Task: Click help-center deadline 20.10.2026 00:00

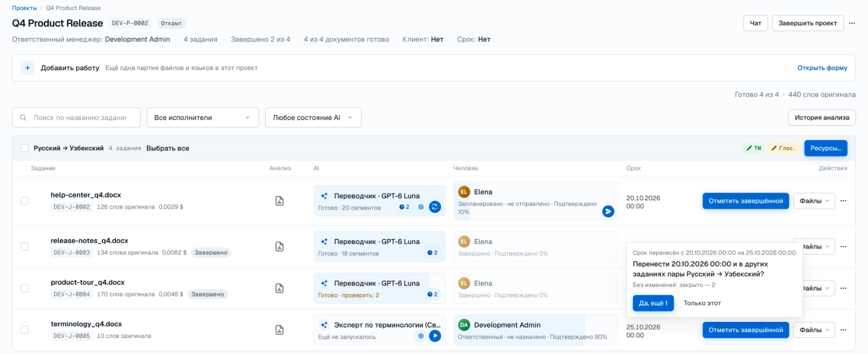Action: click(643, 202)
